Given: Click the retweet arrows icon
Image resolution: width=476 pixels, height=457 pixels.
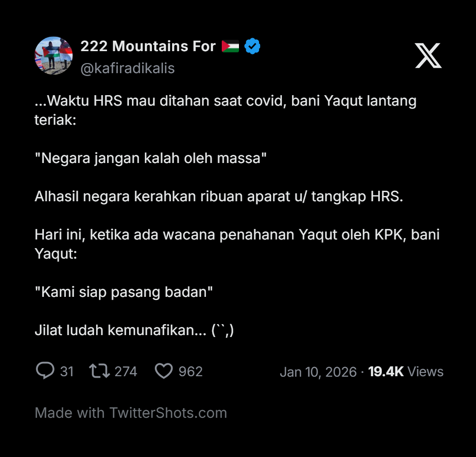Looking at the screenshot, I should (99, 371).
